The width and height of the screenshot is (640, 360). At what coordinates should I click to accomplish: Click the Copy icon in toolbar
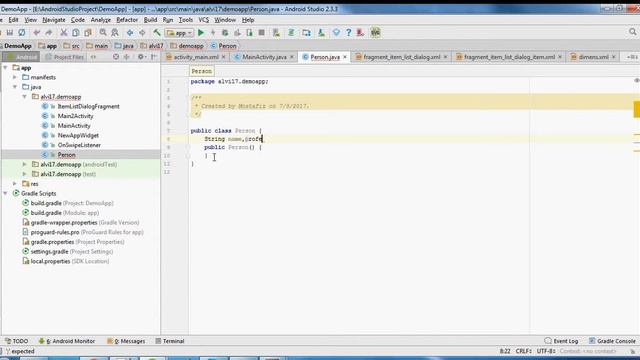click(x=76, y=32)
